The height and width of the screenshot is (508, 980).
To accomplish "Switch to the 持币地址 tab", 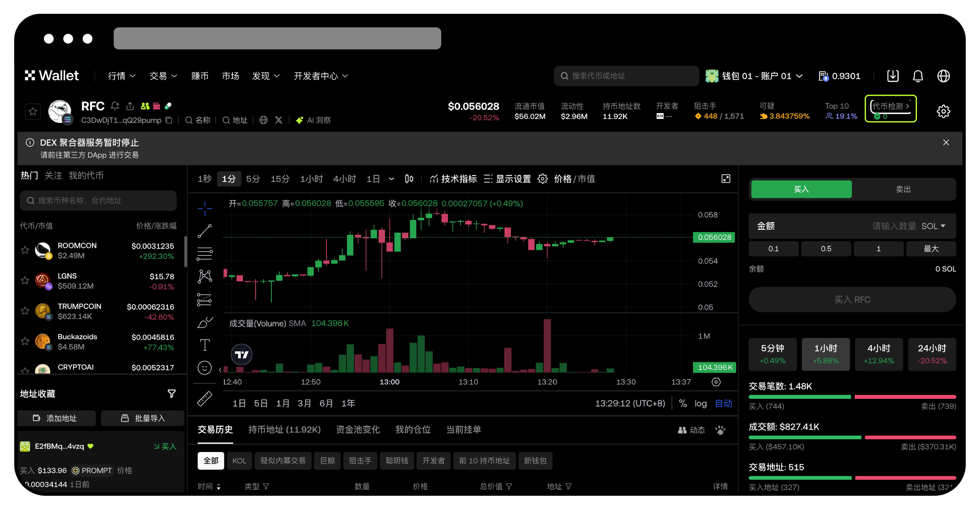I will point(284,430).
